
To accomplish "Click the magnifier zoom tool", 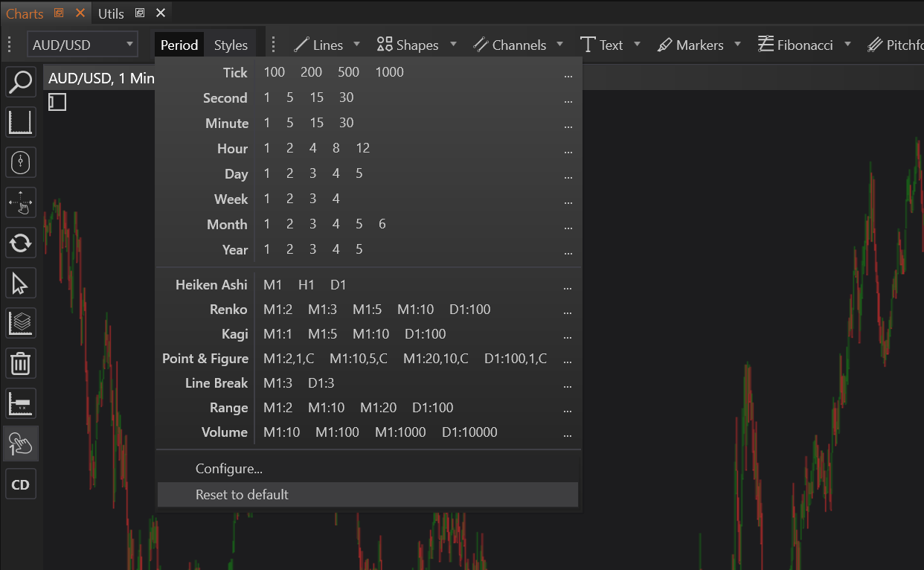I will [20, 82].
